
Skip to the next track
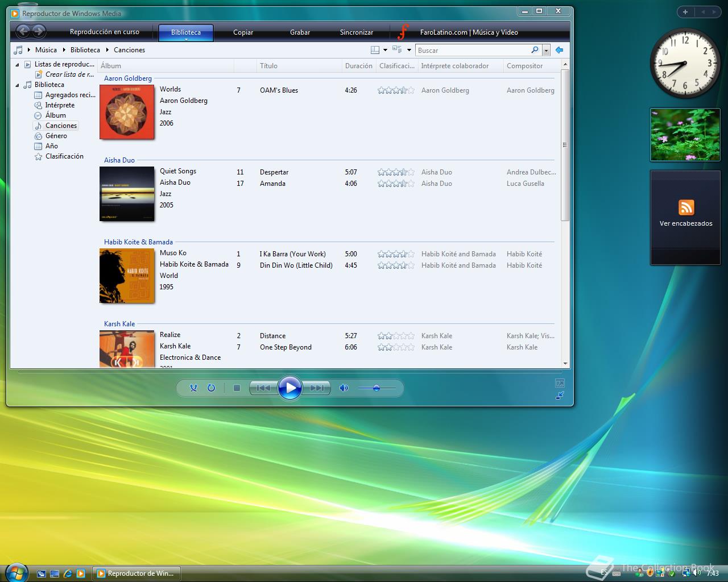tap(317, 388)
